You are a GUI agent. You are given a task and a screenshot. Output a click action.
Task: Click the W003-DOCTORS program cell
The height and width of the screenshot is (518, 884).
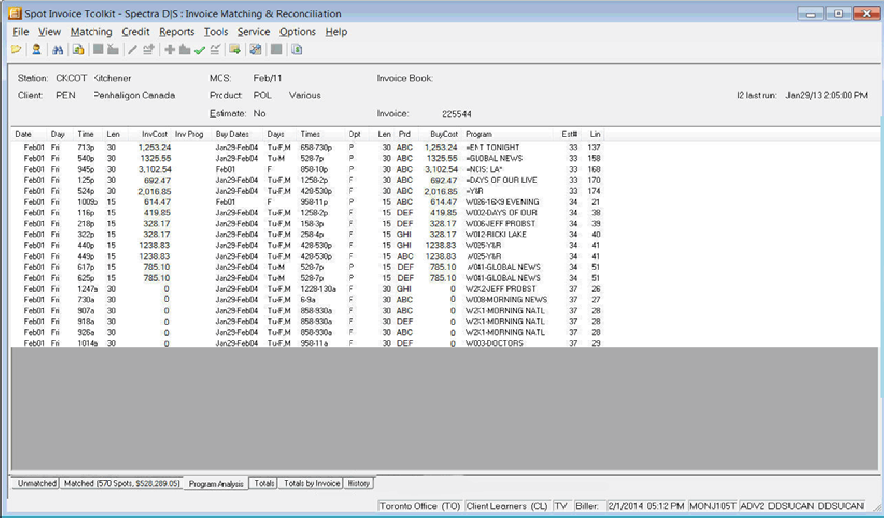pyautogui.click(x=494, y=343)
